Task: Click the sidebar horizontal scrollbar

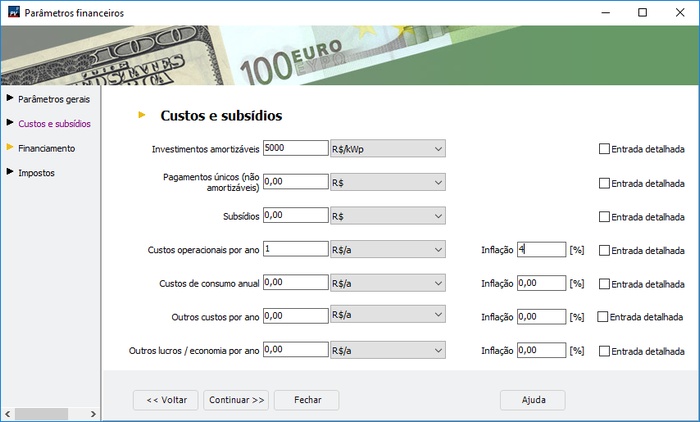Action: (50, 414)
